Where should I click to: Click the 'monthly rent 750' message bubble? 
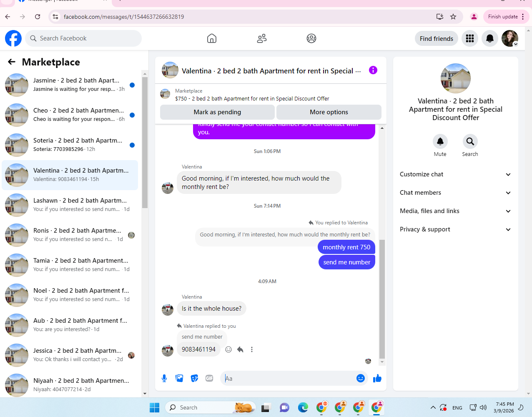pyautogui.click(x=346, y=247)
